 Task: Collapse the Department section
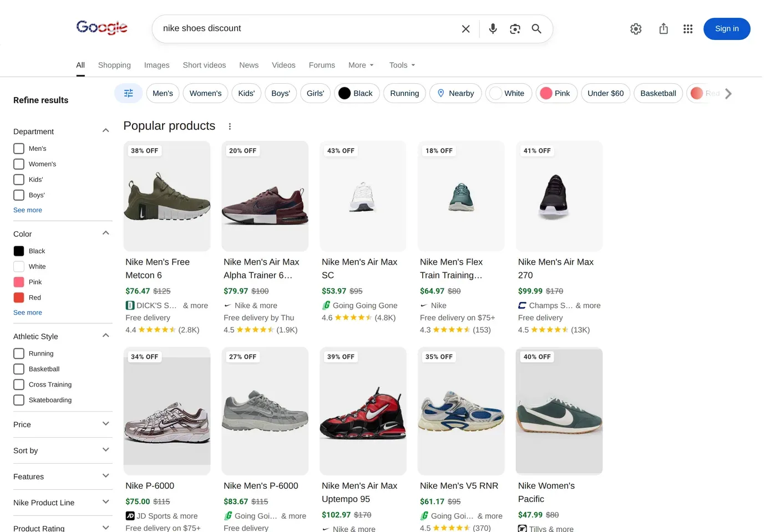pos(105,131)
